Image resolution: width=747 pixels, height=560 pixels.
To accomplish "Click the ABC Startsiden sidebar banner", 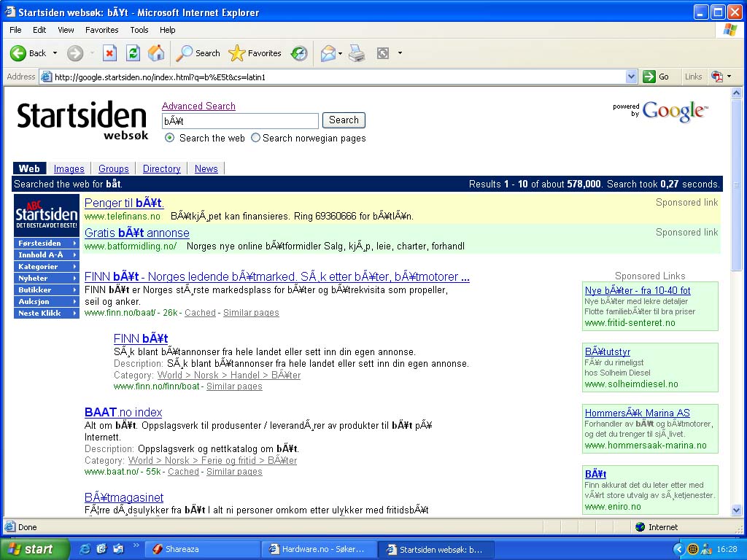I will point(46,215).
